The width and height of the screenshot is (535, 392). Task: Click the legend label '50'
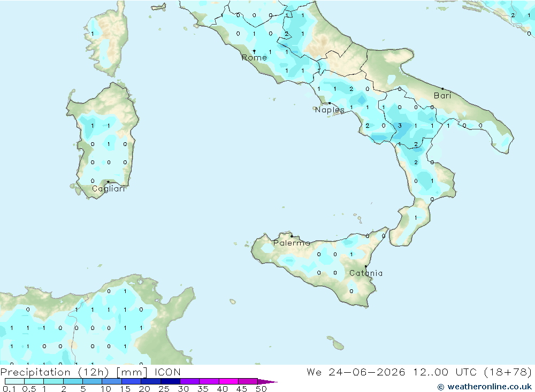(x=261, y=389)
